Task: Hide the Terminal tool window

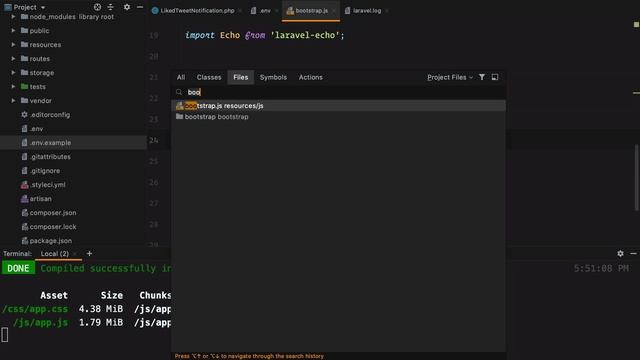Action: coord(633,253)
